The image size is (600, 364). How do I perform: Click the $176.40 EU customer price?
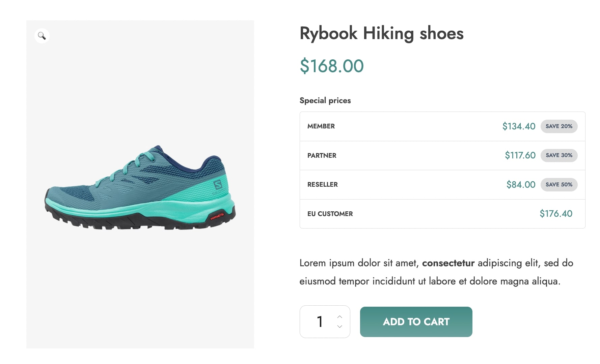(556, 214)
